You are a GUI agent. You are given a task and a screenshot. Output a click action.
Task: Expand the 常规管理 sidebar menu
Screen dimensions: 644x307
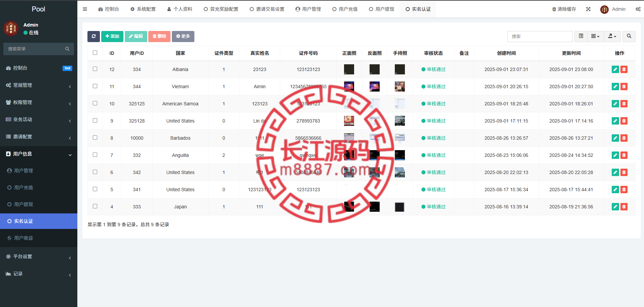point(39,86)
